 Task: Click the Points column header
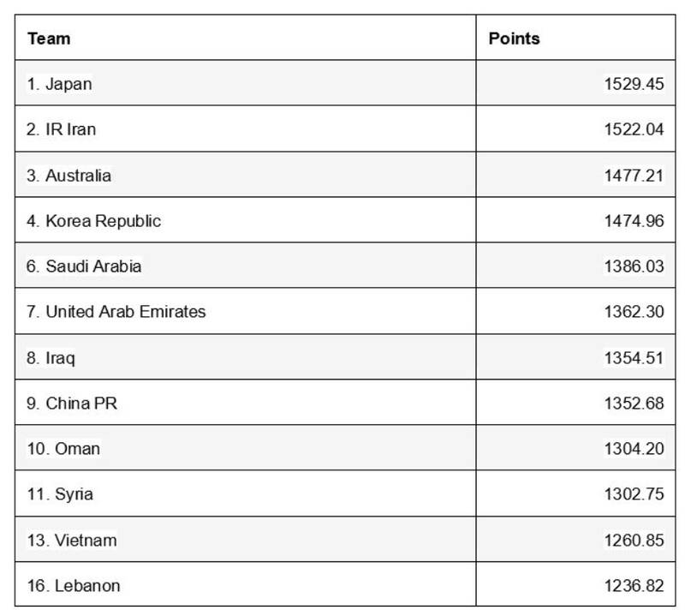point(514,39)
